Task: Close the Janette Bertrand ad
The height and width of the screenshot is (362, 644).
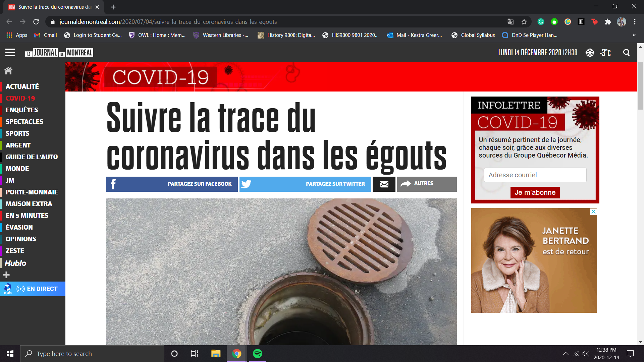Action: click(x=593, y=212)
